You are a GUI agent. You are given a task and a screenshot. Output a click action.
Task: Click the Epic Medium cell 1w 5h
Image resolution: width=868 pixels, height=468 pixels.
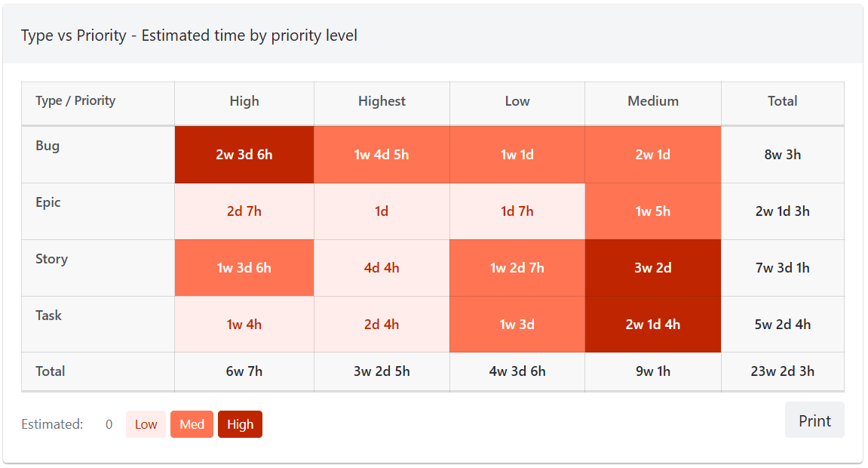(653, 211)
